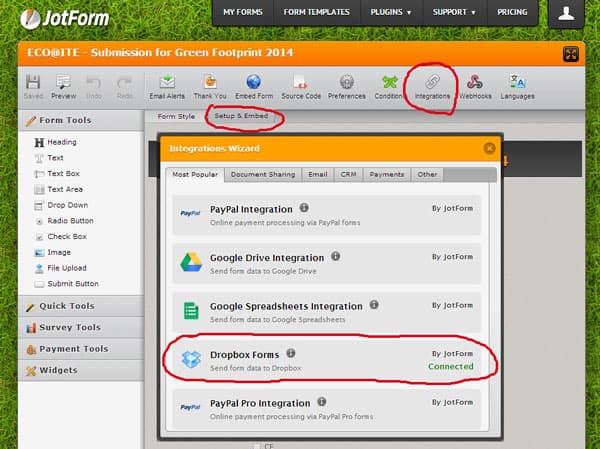The image size is (600, 449).
Task: Open the Languages tool
Action: (517, 87)
